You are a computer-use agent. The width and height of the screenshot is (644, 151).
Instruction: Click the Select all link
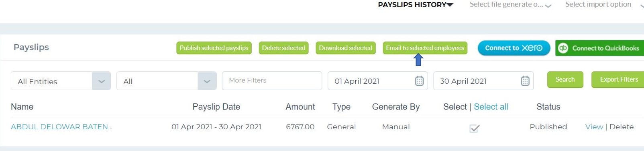click(491, 107)
